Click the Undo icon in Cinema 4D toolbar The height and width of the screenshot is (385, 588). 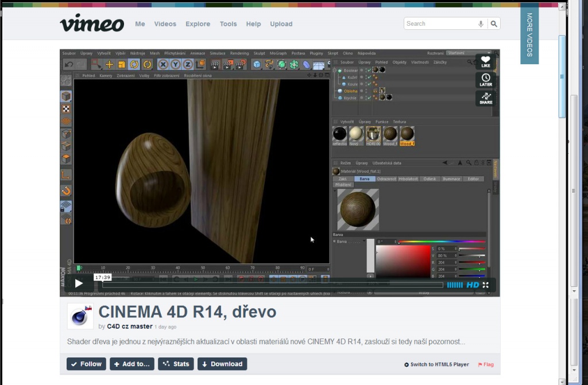(69, 64)
